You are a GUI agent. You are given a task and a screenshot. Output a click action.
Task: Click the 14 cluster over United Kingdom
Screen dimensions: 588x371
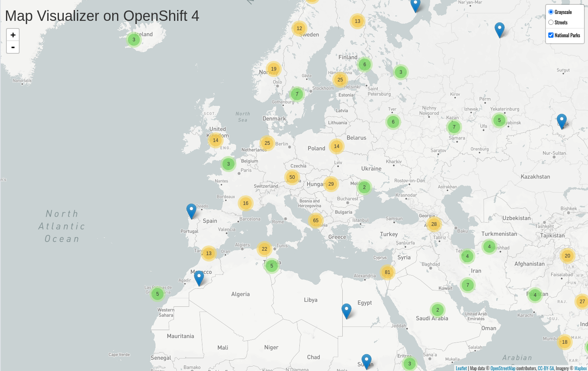pyautogui.click(x=215, y=140)
